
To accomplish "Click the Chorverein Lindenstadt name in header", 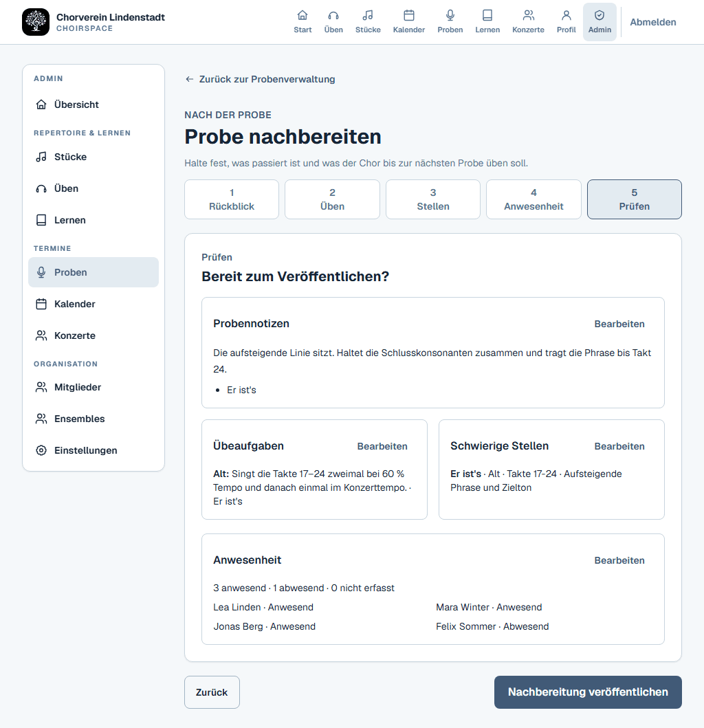I will (x=111, y=17).
